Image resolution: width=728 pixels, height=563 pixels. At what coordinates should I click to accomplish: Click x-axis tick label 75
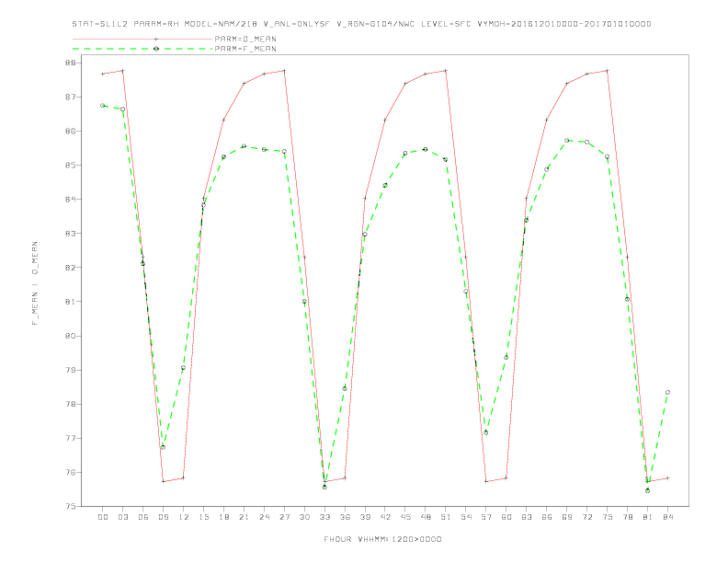tap(608, 517)
